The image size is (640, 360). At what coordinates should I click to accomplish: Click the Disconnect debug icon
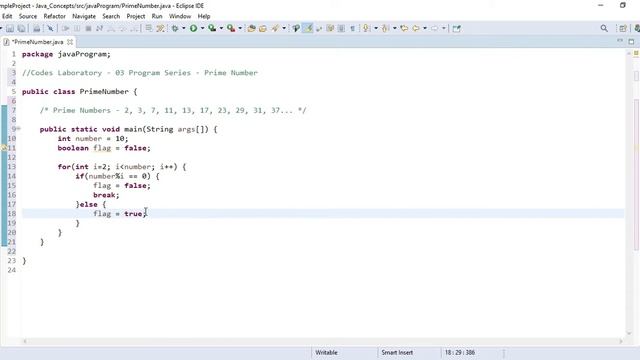[x=99, y=28]
